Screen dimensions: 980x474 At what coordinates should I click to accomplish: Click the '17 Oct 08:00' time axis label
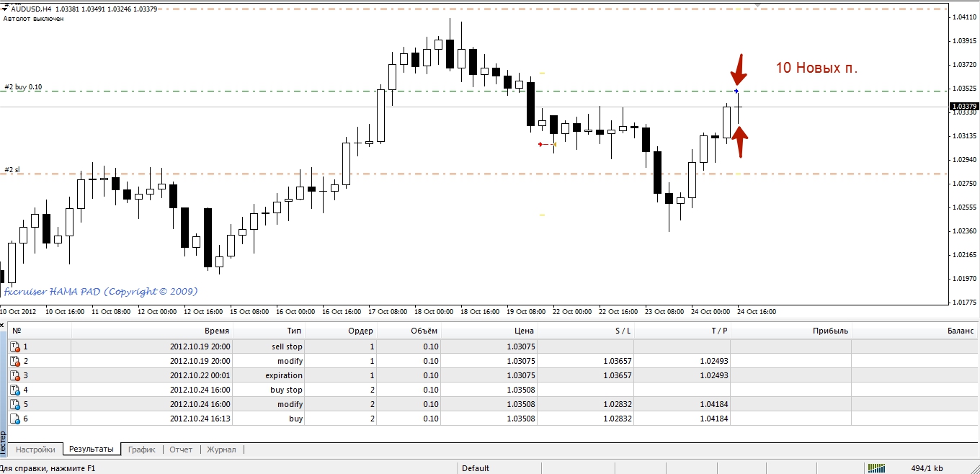[x=387, y=312]
